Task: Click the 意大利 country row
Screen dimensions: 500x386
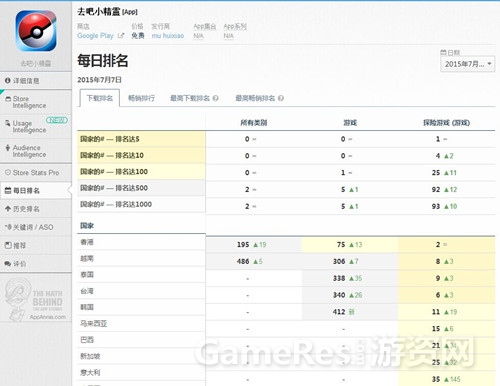Action: (x=141, y=373)
